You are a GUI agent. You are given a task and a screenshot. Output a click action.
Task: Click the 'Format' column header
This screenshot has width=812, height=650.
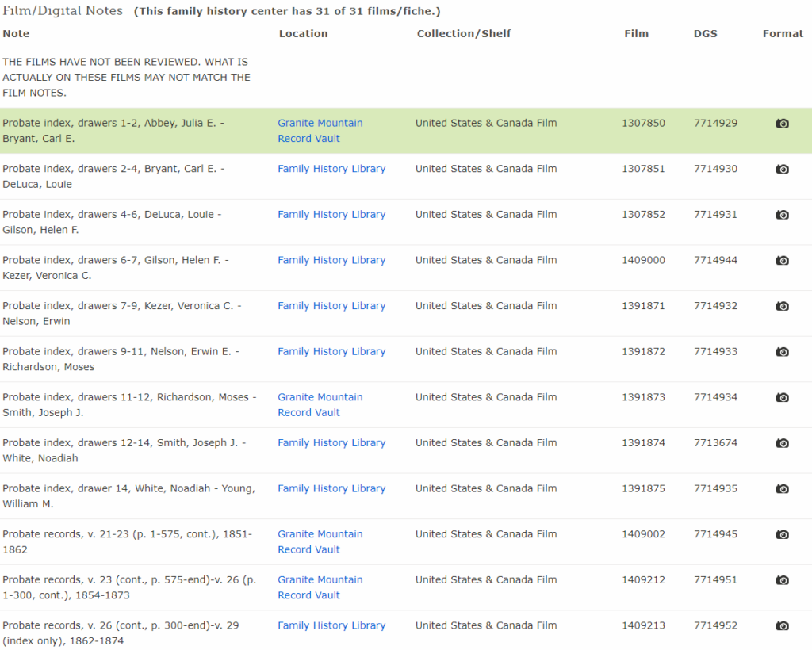[783, 33]
